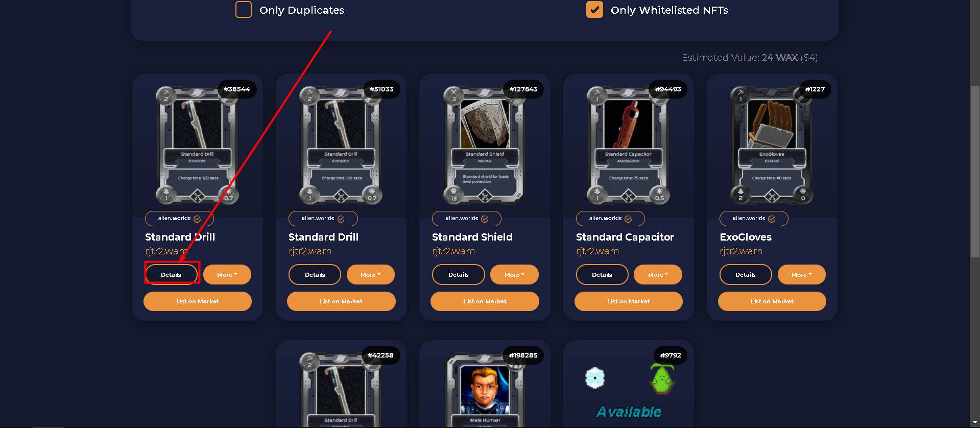Image resolution: width=980 pixels, height=428 pixels.
Task: Click verified checkmark icon on Standard Shield's alien.worlds badge
Action: point(485,219)
